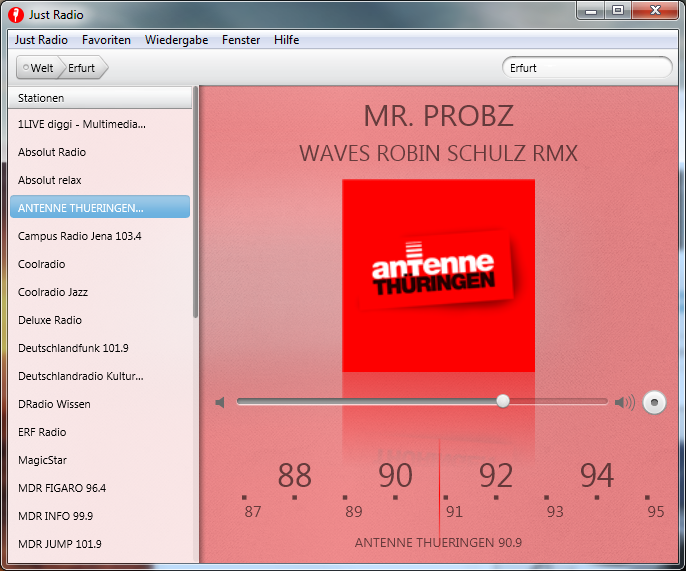Viewport: 686px width, 571px height.
Task: Open the Wiedergabe menu
Action: click(176, 40)
